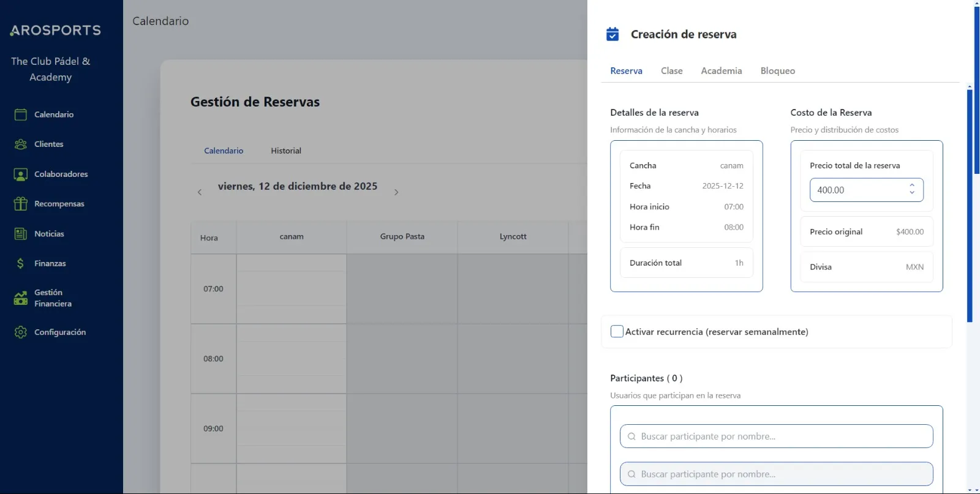The image size is (980, 494).
Task: Click the Gestión Financiera chart icon
Action: tap(21, 298)
